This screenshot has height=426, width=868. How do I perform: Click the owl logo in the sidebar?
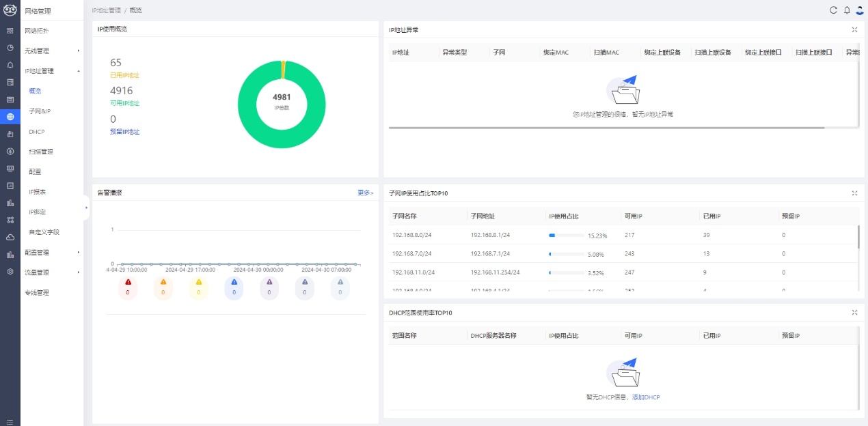(x=10, y=10)
